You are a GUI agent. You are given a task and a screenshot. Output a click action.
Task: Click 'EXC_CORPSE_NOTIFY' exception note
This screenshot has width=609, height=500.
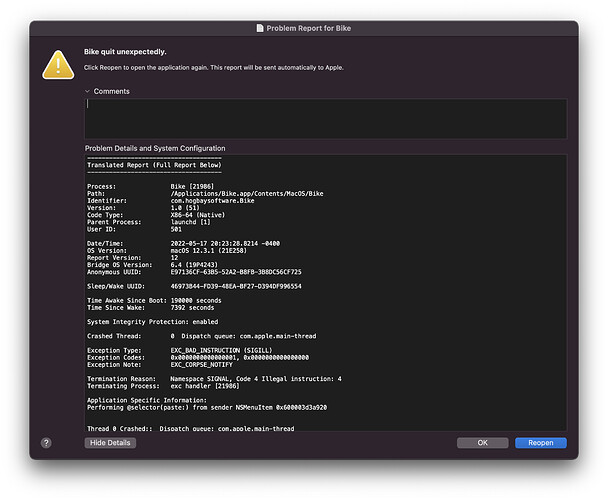[202, 365]
